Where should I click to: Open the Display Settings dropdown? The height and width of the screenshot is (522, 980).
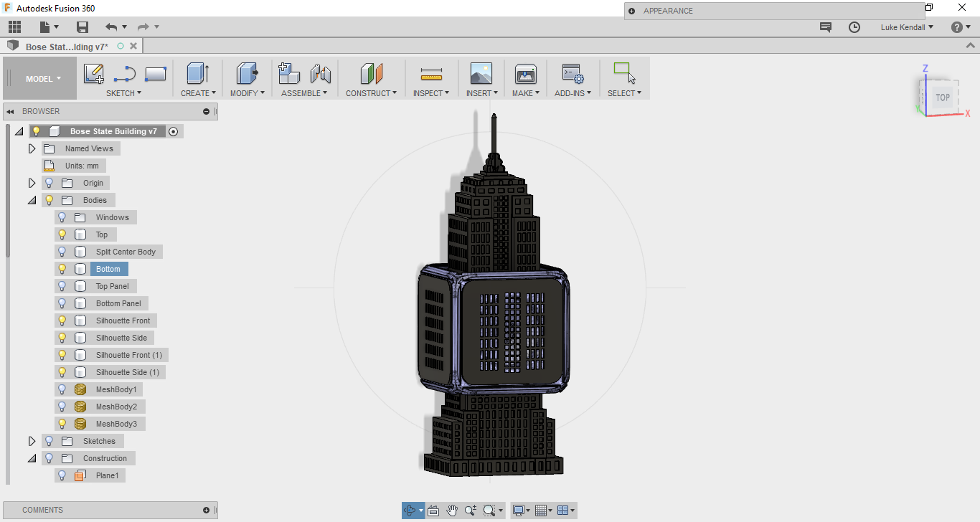coord(521,511)
